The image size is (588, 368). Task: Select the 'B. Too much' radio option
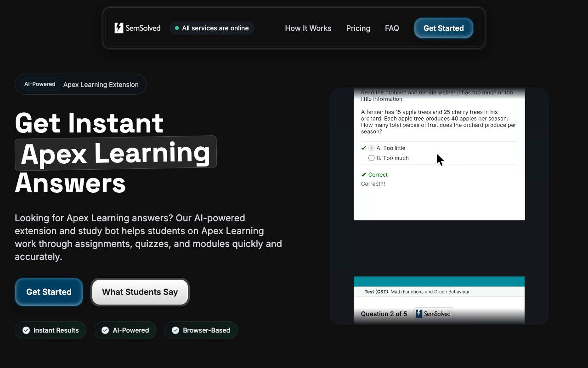(371, 158)
